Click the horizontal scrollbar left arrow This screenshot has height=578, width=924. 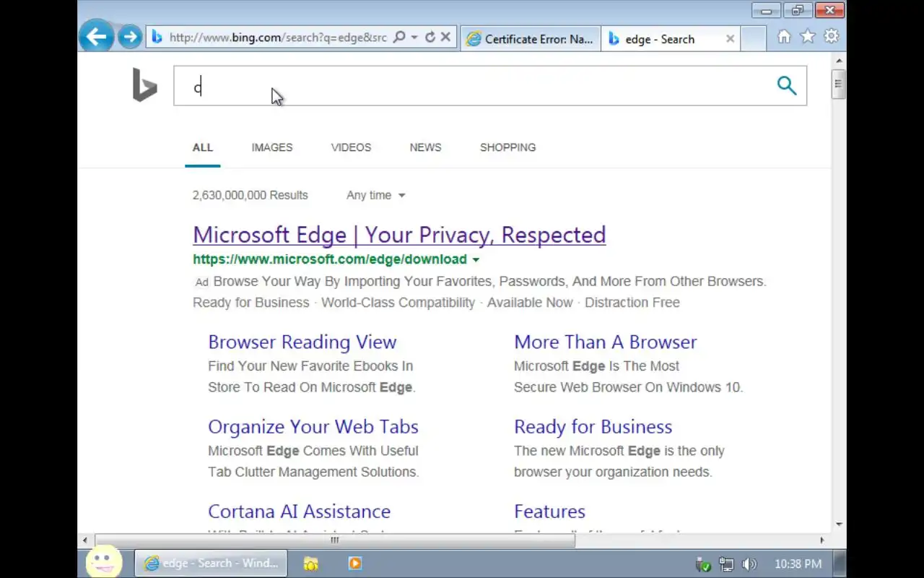pos(85,540)
